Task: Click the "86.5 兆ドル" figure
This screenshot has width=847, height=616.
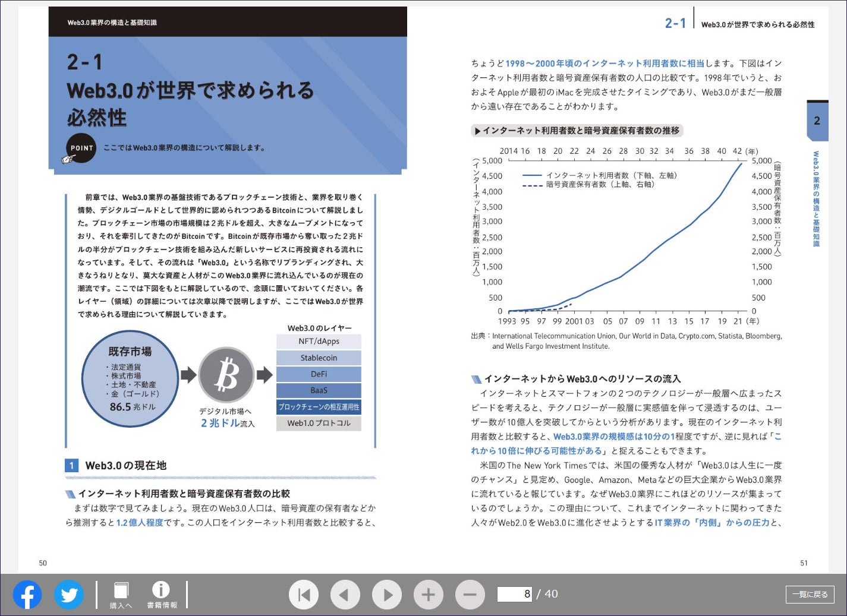Action: [x=132, y=407]
